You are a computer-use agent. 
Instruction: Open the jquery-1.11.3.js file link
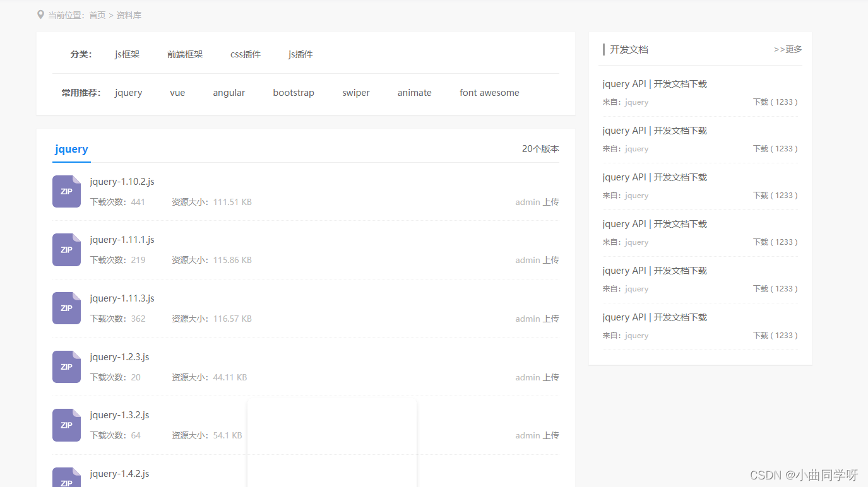(x=122, y=298)
